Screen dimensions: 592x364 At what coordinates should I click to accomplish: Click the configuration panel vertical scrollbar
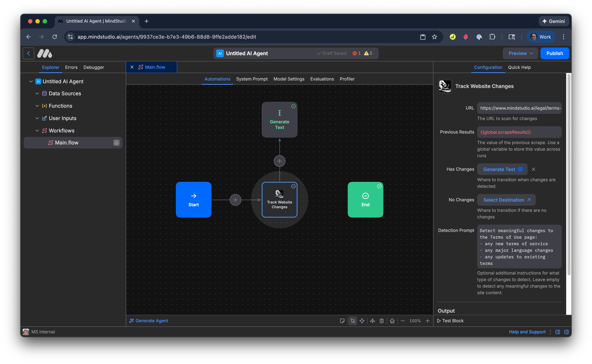point(569,175)
